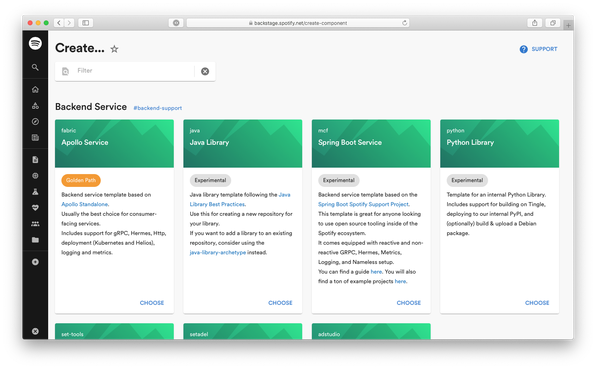
Task: Choose the Spring Boot Service template
Action: [x=409, y=303]
